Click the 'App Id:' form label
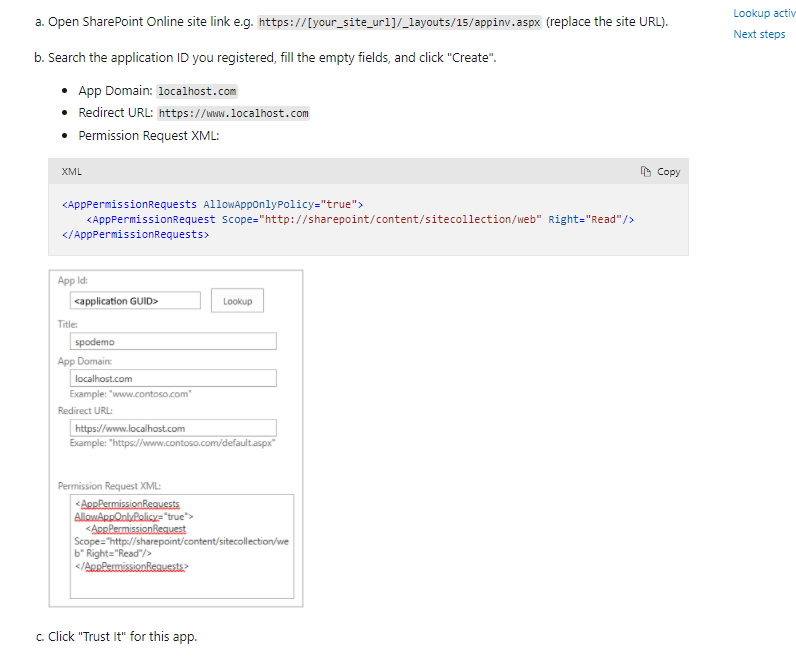Screen dimensions: 796x668 [x=73, y=280]
